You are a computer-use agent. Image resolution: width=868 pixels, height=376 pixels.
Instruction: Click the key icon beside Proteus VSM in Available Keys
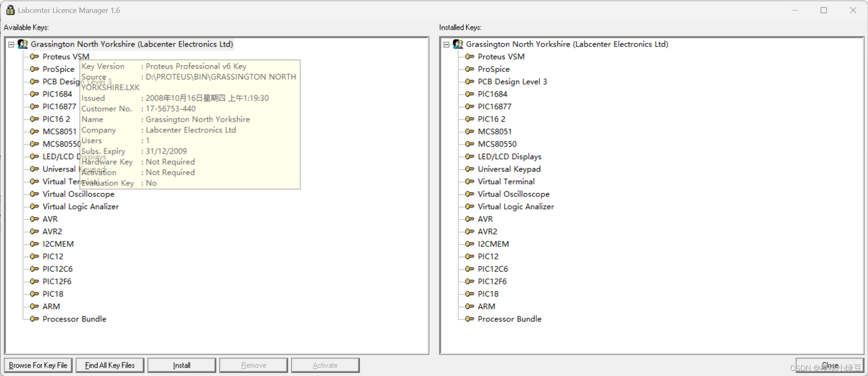click(x=35, y=57)
